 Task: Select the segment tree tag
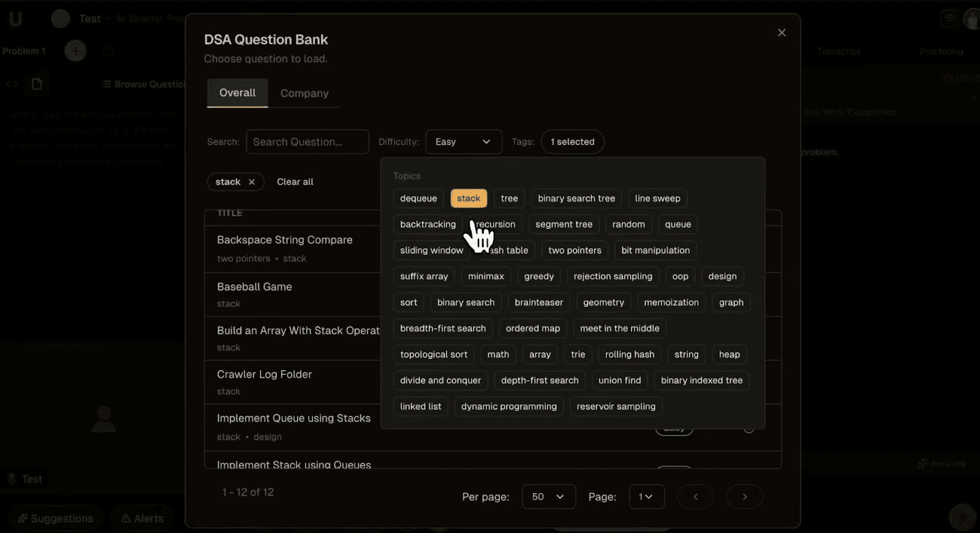point(563,224)
